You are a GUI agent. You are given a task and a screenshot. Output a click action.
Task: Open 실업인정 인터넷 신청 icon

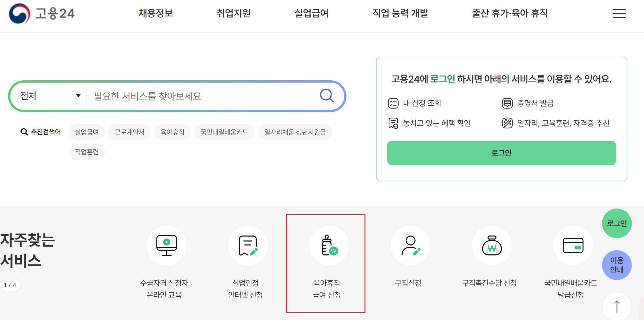tap(248, 245)
